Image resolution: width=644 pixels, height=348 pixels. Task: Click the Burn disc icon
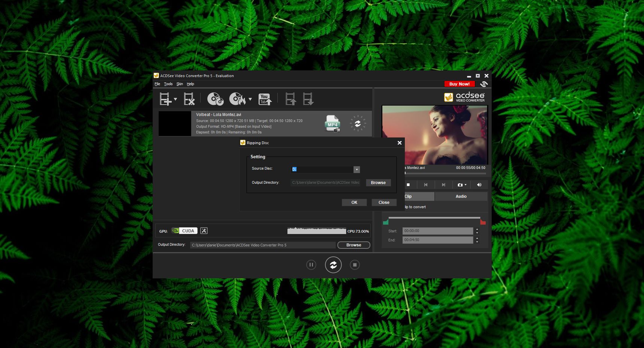(237, 99)
